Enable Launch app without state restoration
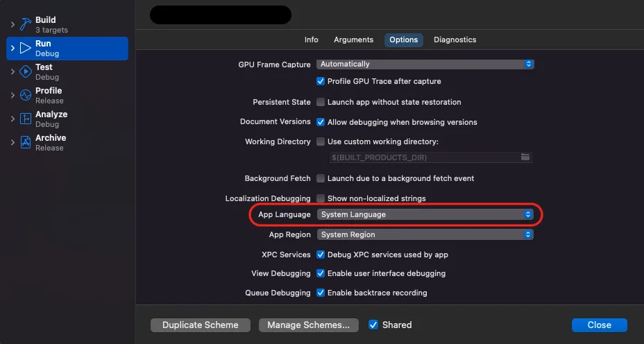The image size is (644, 344). pyautogui.click(x=321, y=102)
